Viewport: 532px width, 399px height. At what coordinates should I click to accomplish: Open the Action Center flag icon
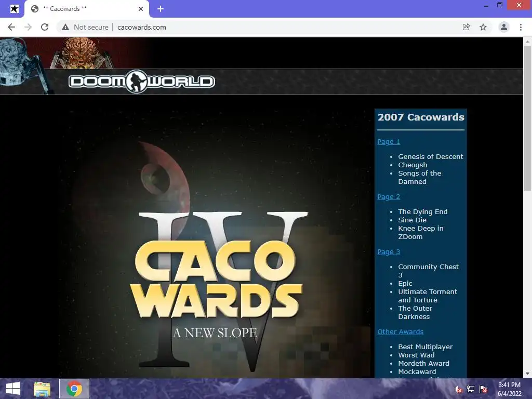[483, 389]
